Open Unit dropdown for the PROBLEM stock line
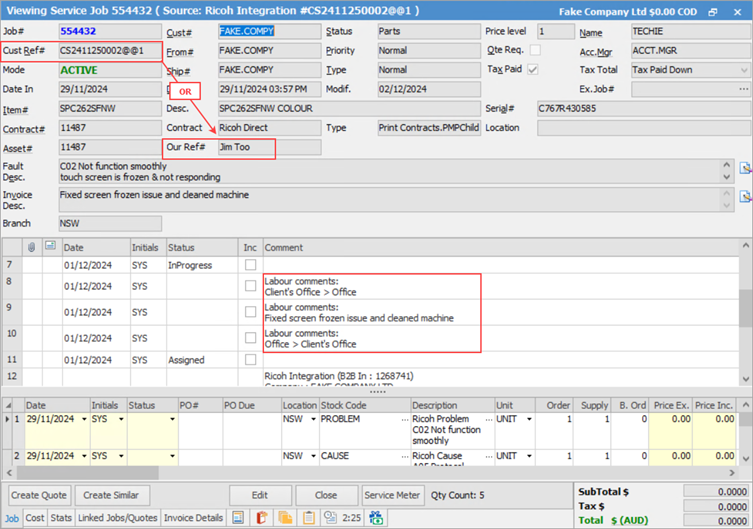The width and height of the screenshot is (753, 529). [530, 419]
